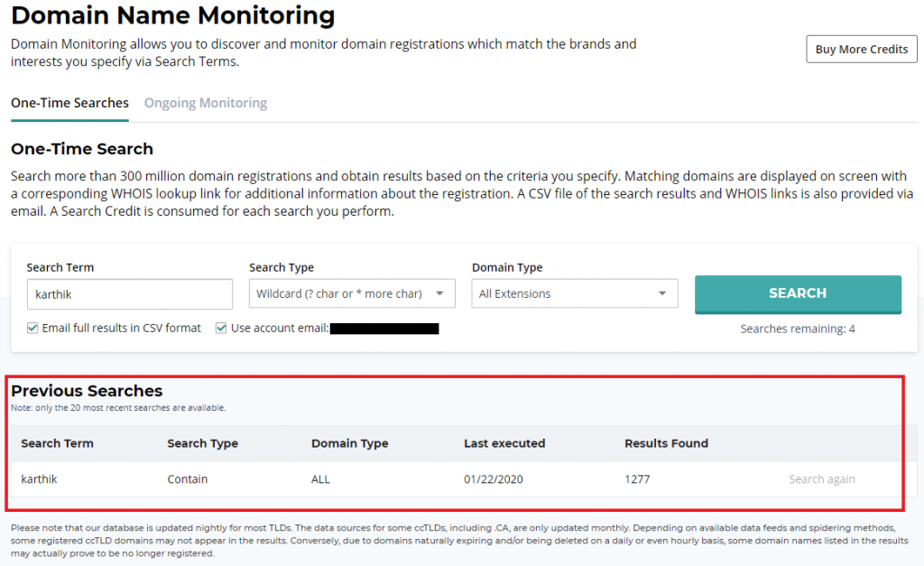This screenshot has height=566, width=924.
Task: Open the Ongoing Monitoring tab
Action: tap(206, 103)
